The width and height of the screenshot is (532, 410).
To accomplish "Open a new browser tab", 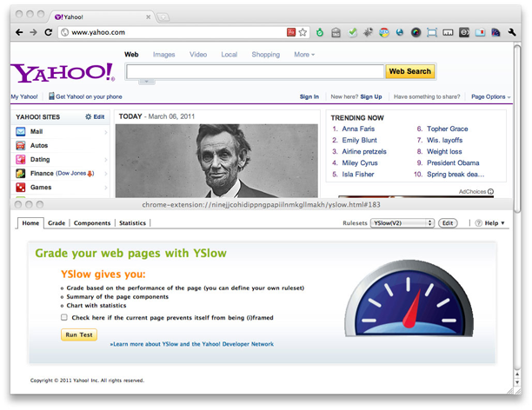I will pyautogui.click(x=163, y=17).
